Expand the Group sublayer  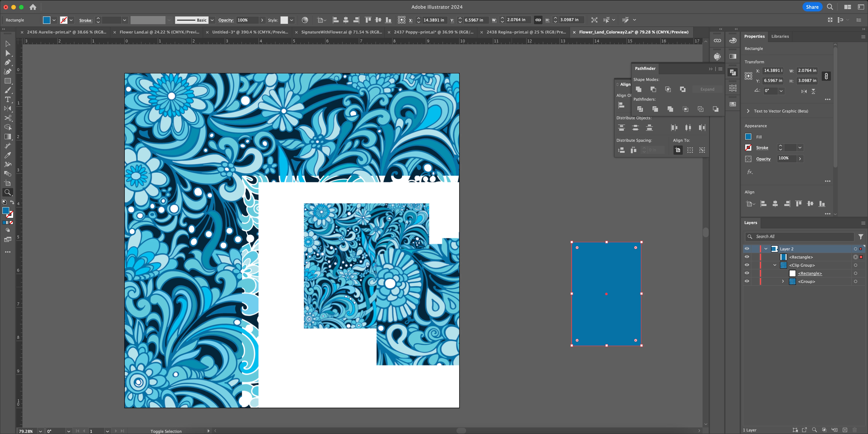click(783, 281)
